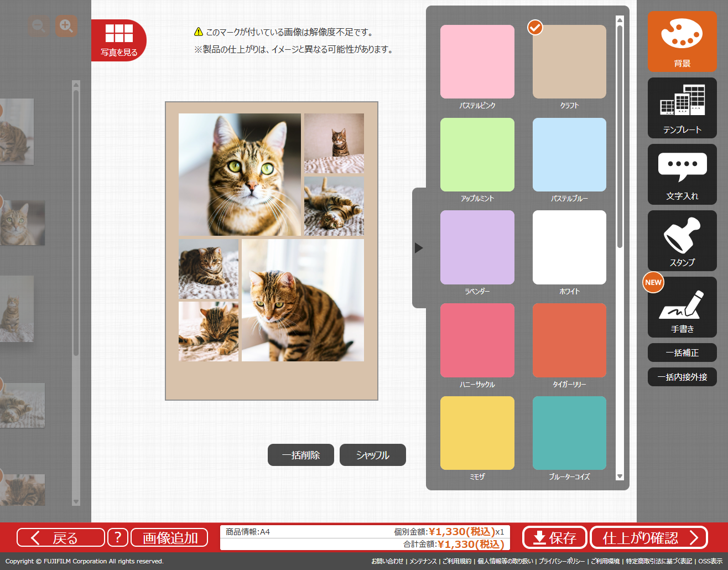Image resolution: width=728 pixels, height=570 pixels.
Task: Click the 一括削除 delete all button
Action: (300, 455)
